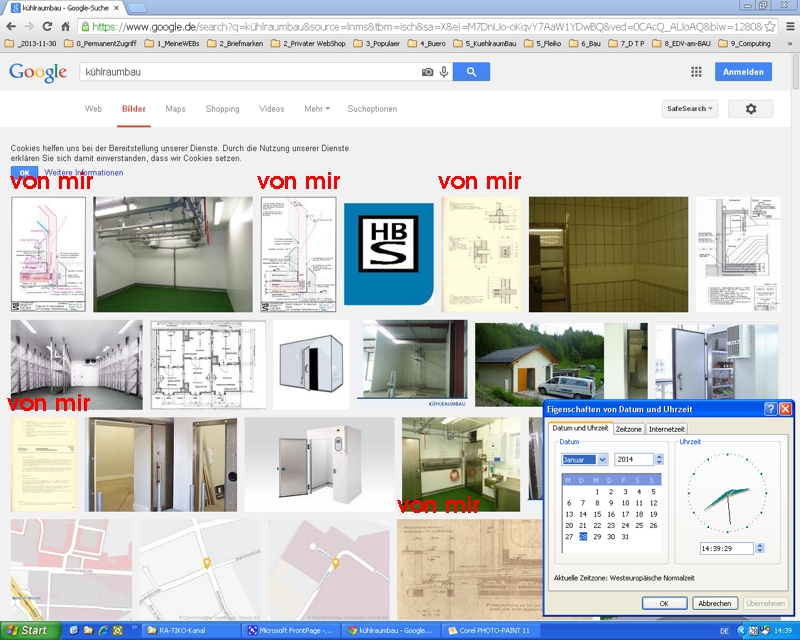Open the SafeSearch dropdown
This screenshot has width=800, height=640.
pos(690,109)
